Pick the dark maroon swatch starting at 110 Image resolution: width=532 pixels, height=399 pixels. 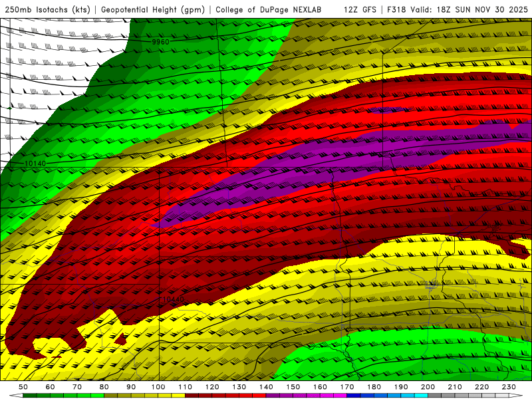pyautogui.click(x=192, y=396)
